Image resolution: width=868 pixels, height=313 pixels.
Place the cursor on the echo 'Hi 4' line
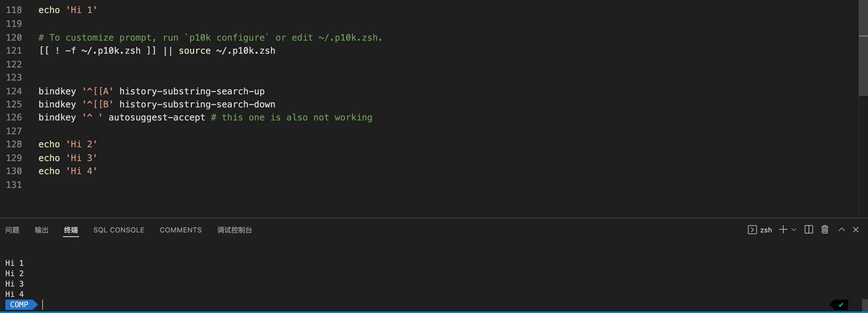click(x=68, y=171)
